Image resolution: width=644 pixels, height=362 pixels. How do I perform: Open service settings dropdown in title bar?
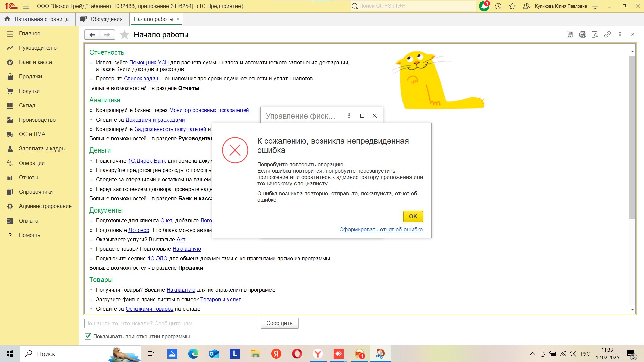click(595, 6)
